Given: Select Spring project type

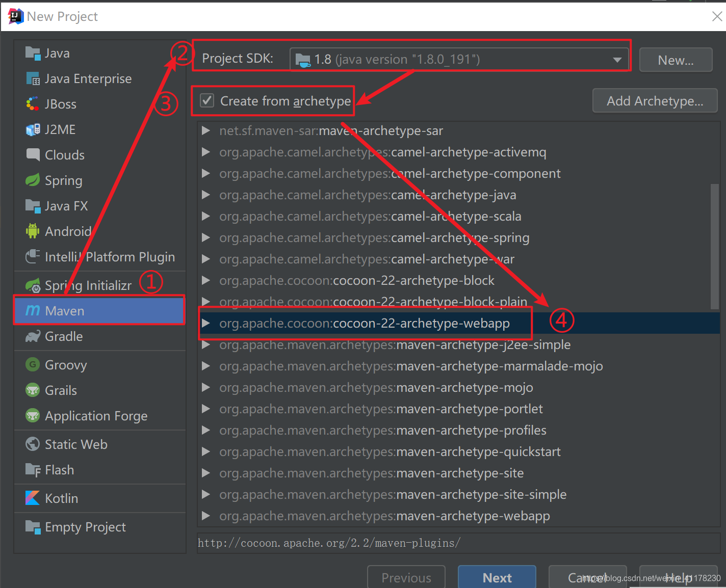Looking at the screenshot, I should pos(100,180).
